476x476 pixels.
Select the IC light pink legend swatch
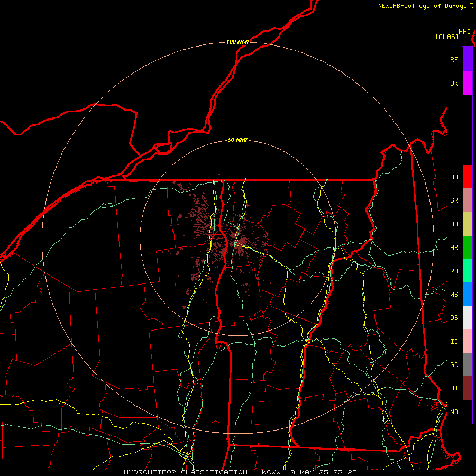pos(467,341)
